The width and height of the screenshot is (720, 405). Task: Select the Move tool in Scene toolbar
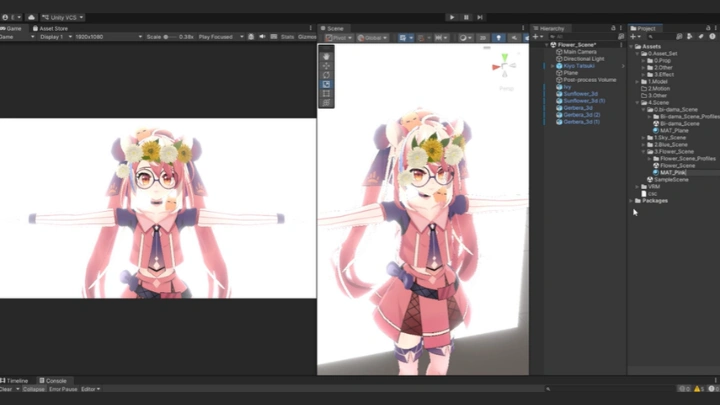tap(326, 66)
